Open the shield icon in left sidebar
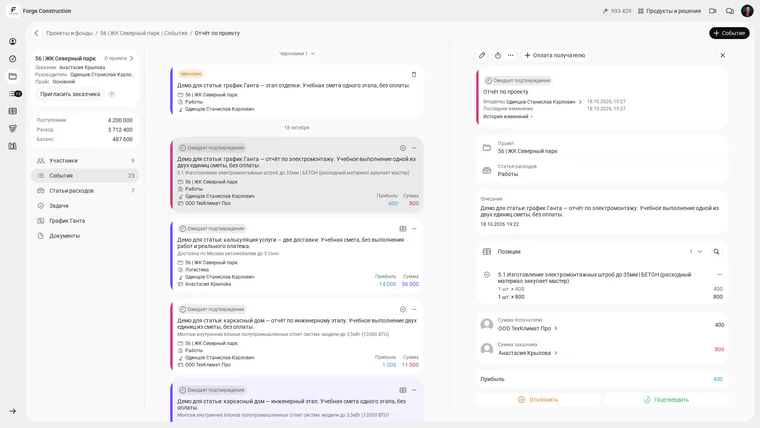Viewport: 760px width, 428px height. [x=13, y=128]
